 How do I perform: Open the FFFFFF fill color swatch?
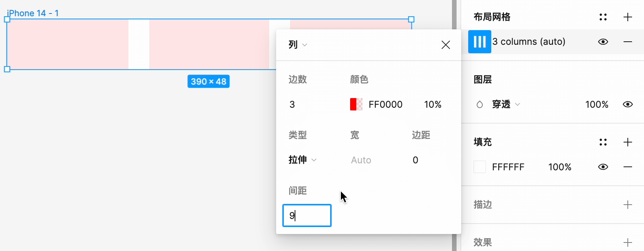tap(480, 167)
